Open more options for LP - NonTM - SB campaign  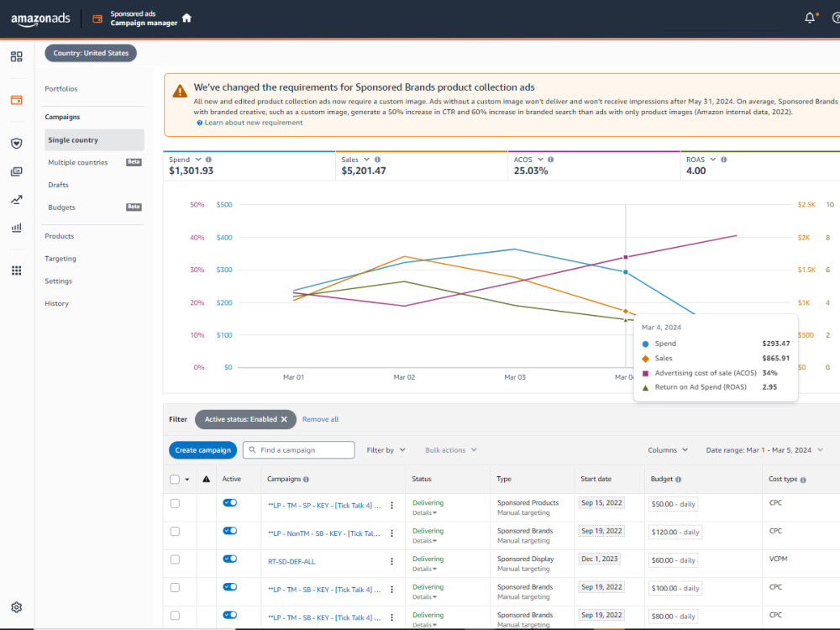point(392,533)
